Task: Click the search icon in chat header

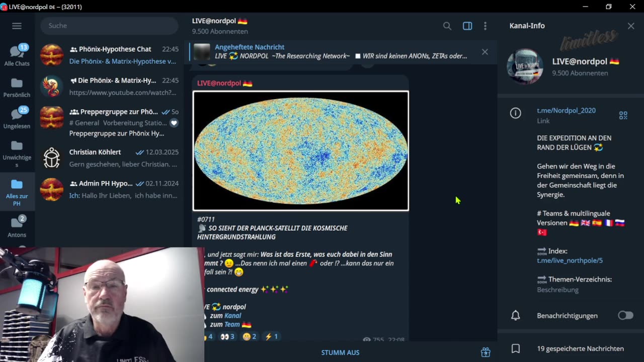Action: (x=447, y=26)
